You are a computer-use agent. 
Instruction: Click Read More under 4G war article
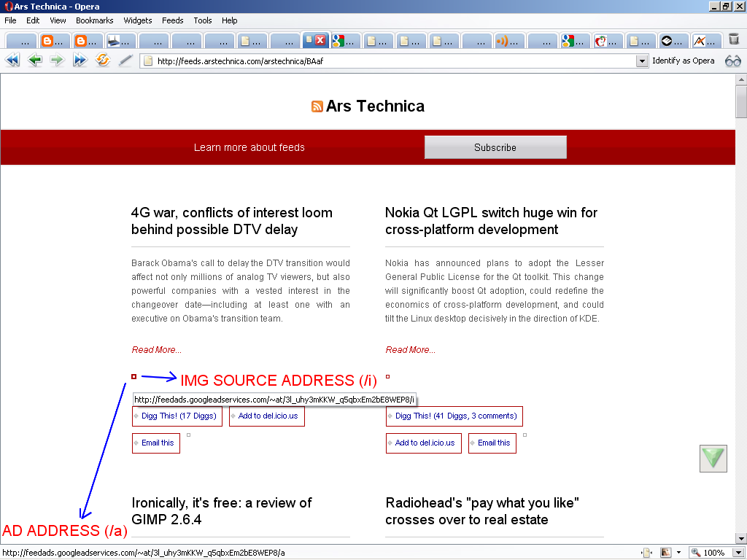[x=156, y=350]
